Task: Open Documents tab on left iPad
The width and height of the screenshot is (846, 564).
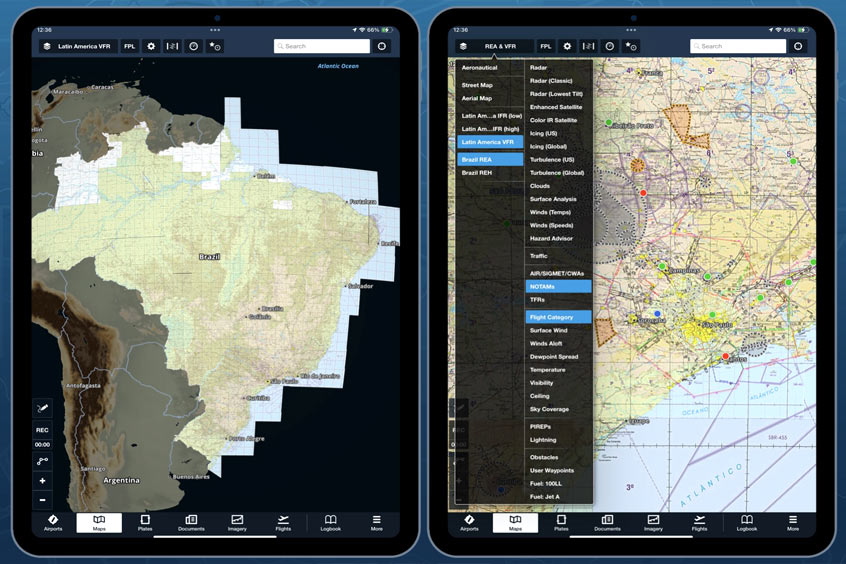Action: point(191,522)
